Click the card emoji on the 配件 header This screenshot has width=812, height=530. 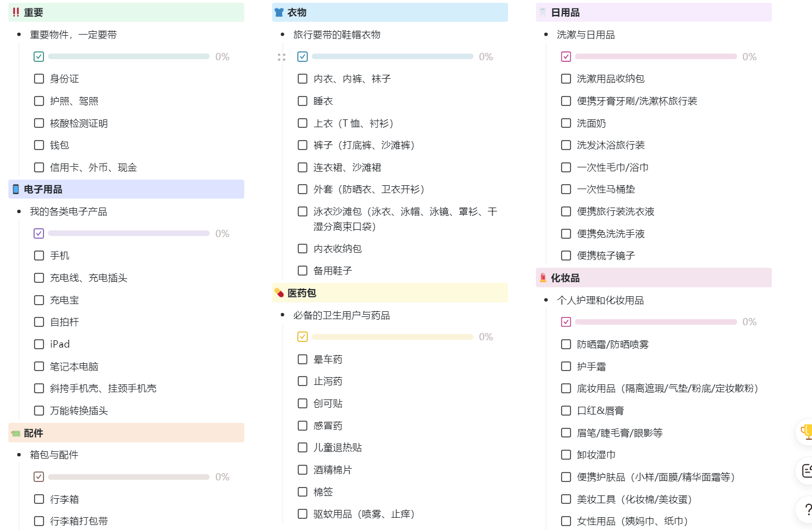(x=14, y=433)
